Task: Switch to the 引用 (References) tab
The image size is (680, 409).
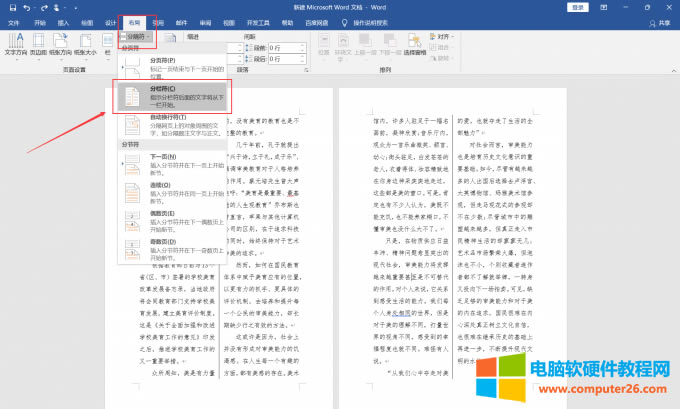Action: [x=157, y=20]
